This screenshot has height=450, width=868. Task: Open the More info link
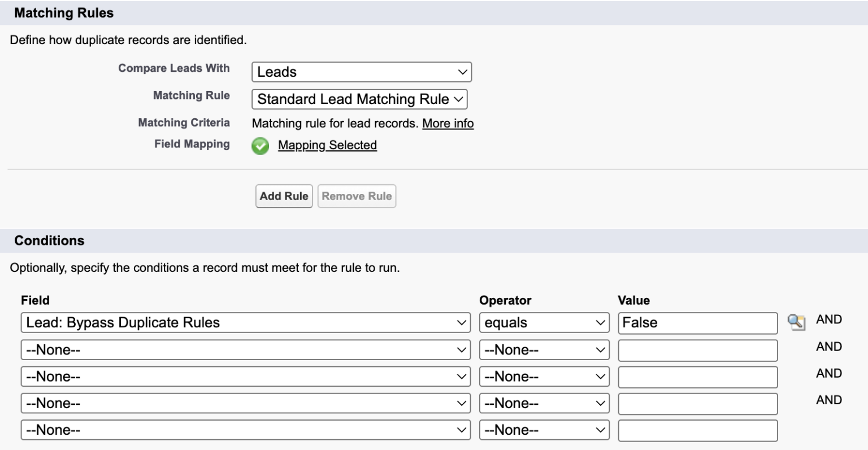[x=448, y=123]
